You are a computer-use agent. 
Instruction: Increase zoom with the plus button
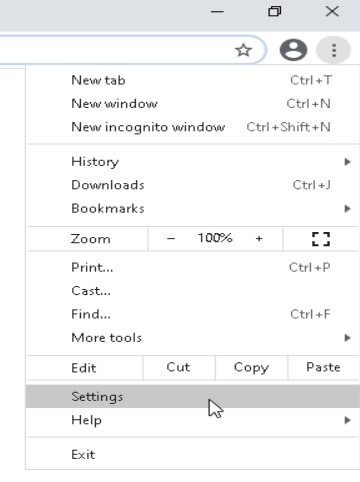pyautogui.click(x=259, y=239)
